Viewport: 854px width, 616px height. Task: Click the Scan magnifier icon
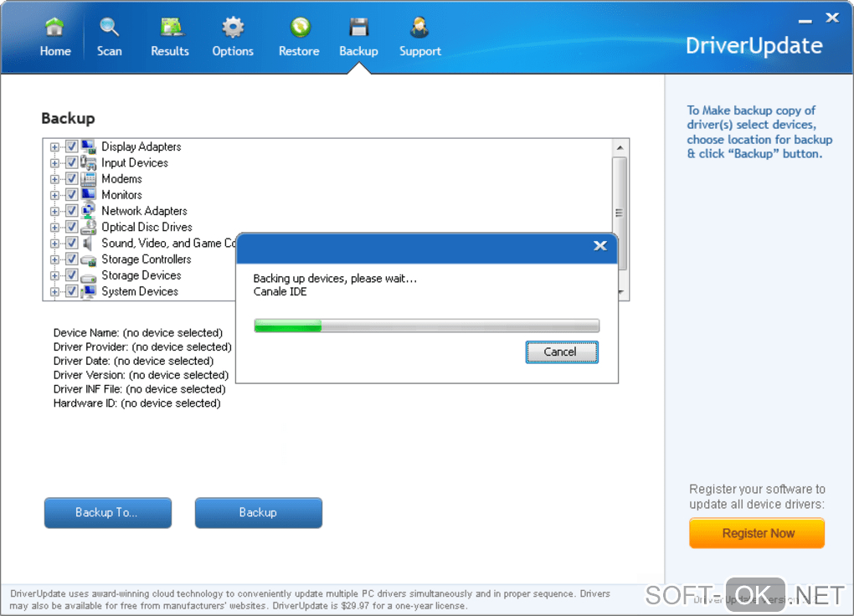[109, 27]
